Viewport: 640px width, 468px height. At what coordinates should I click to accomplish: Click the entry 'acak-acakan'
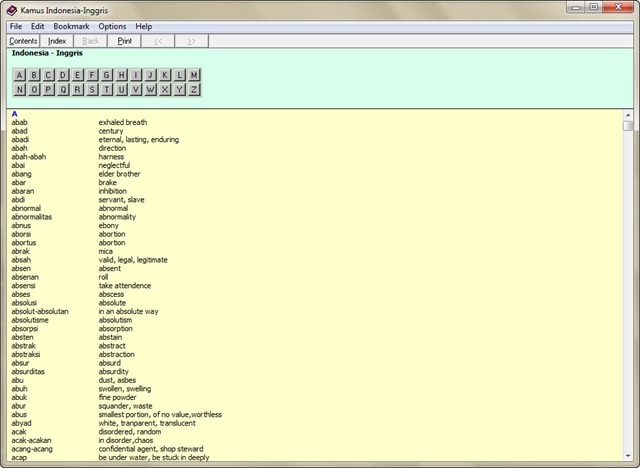tap(31, 440)
